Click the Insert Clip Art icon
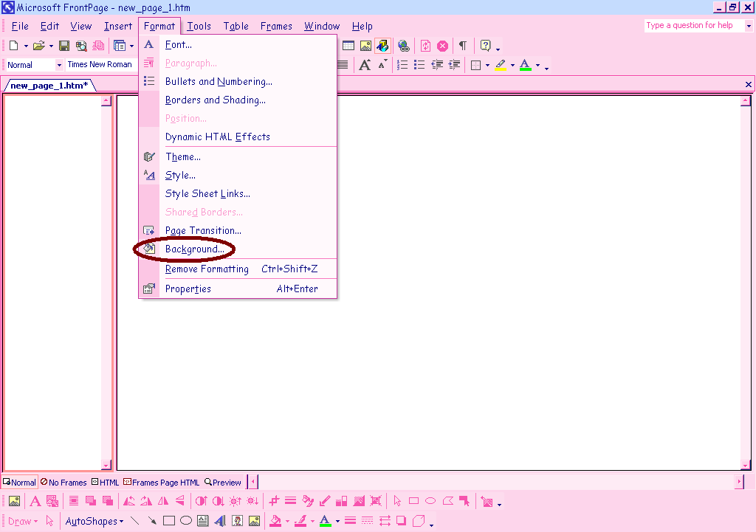Viewport: 756px width, 532px height. [x=237, y=521]
